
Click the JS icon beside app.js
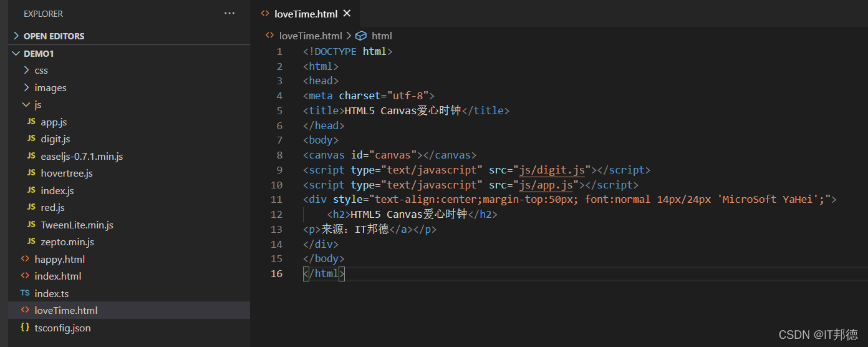[31, 122]
